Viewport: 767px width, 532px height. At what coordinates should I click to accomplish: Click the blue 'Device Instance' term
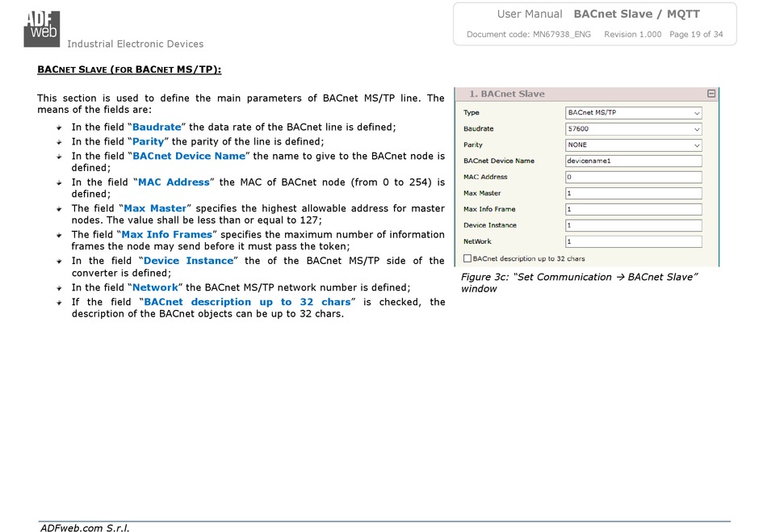(188, 261)
